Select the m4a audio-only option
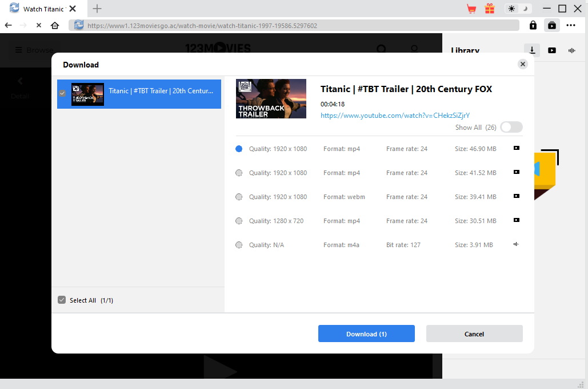588x389 pixels. 239,245
